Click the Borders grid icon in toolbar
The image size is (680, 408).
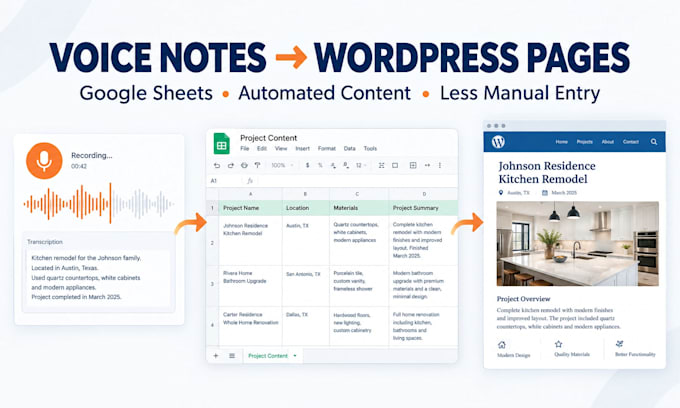tap(413, 165)
